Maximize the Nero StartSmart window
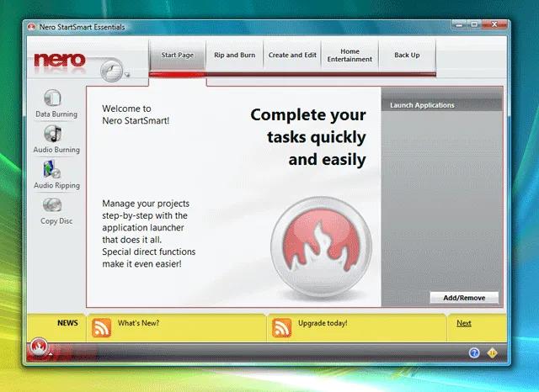539x392 pixels. tap(475, 24)
